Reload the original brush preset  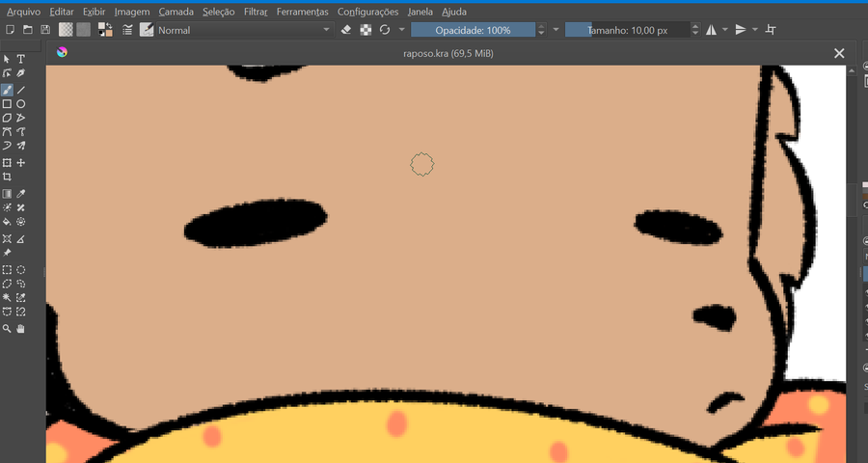385,30
